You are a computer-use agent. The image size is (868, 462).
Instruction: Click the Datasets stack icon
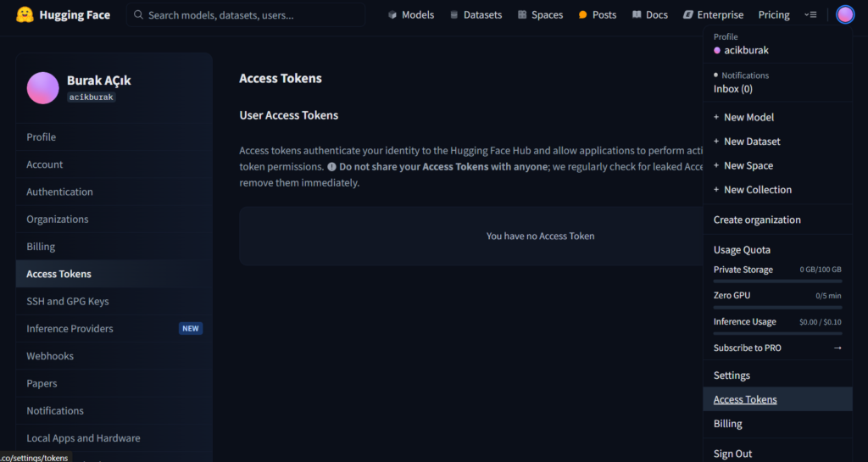(454, 15)
